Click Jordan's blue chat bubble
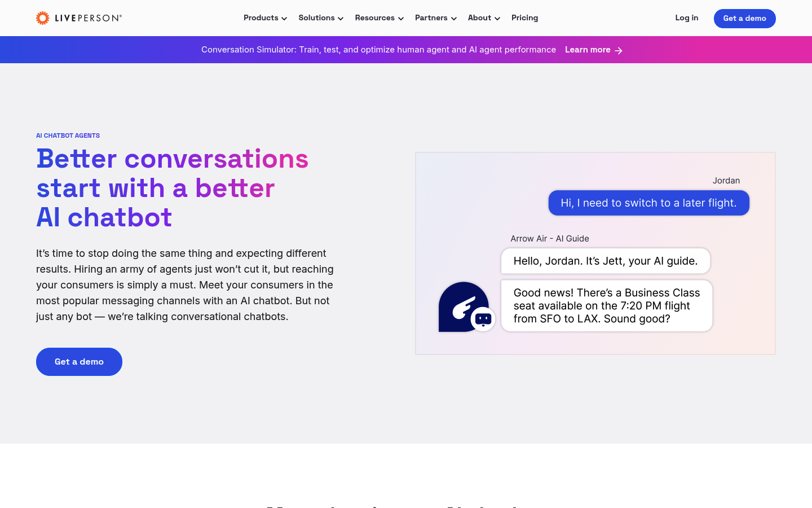 648,203
